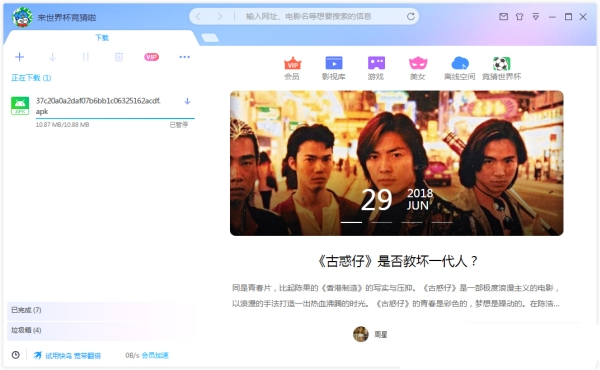Resume download with blue arrow beside apk file
Viewport: 600px width, 370px height.
coord(188,101)
